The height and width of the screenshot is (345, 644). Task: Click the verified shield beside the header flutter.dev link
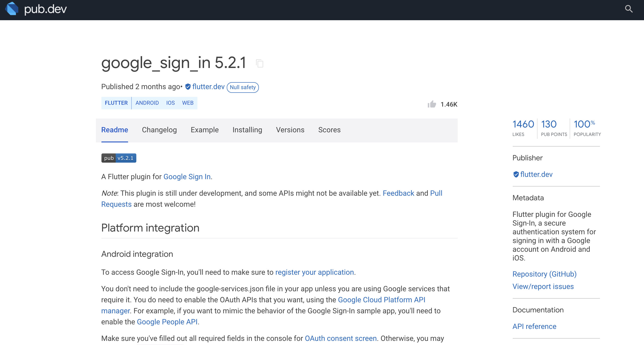point(188,87)
